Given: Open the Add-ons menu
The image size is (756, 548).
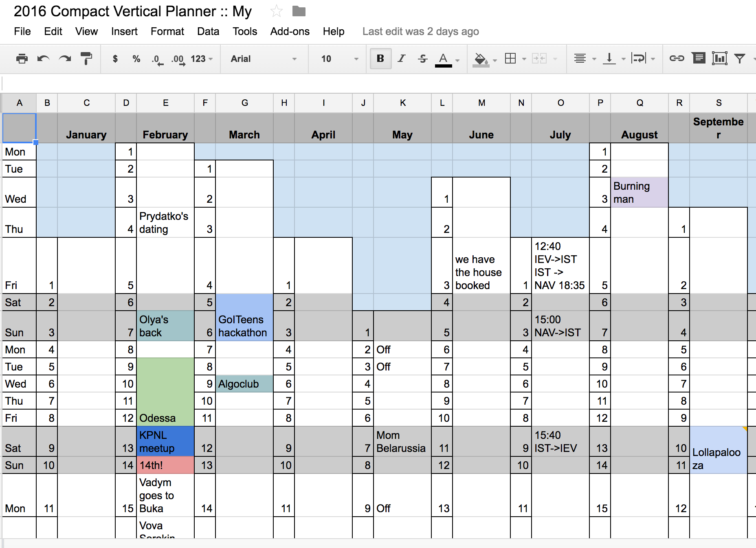Looking at the screenshot, I should [290, 31].
